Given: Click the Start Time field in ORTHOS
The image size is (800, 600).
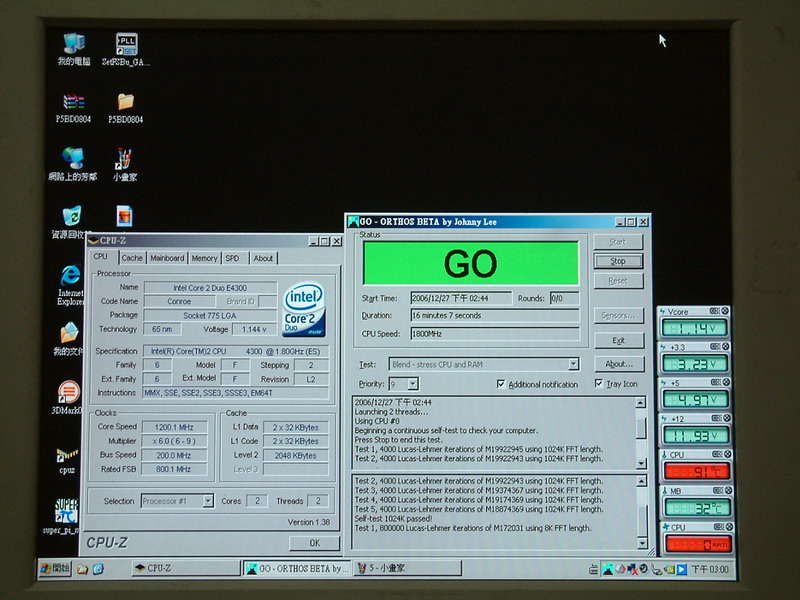Looking at the screenshot, I should click(461, 298).
